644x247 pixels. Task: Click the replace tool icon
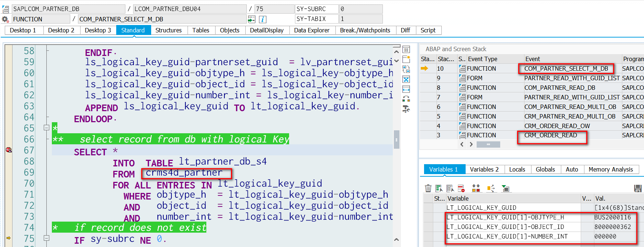[x=406, y=69]
